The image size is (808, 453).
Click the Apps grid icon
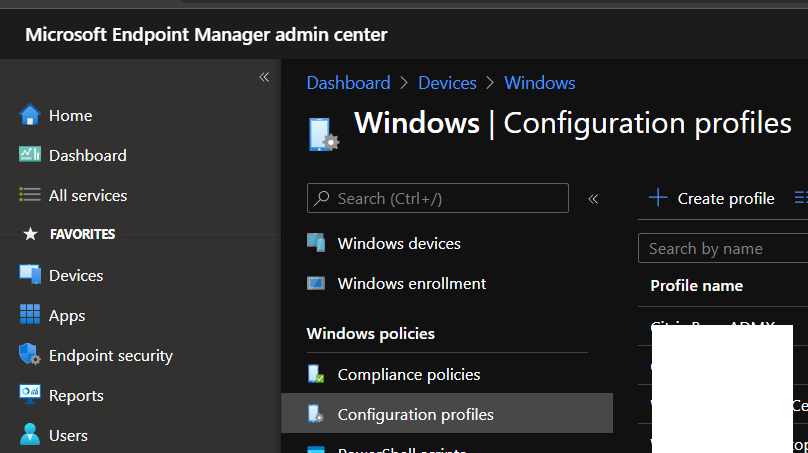(30, 315)
